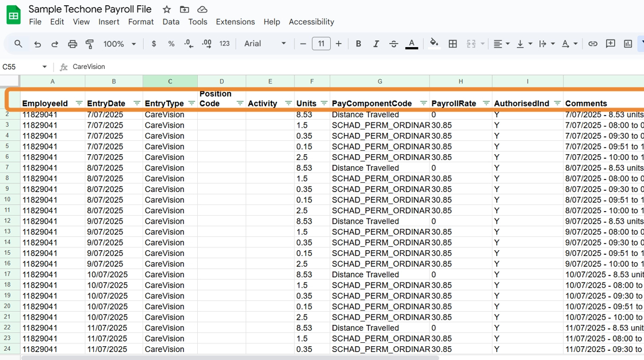644x360 pixels.
Task: Open more number formats (123)
Action: point(224,44)
